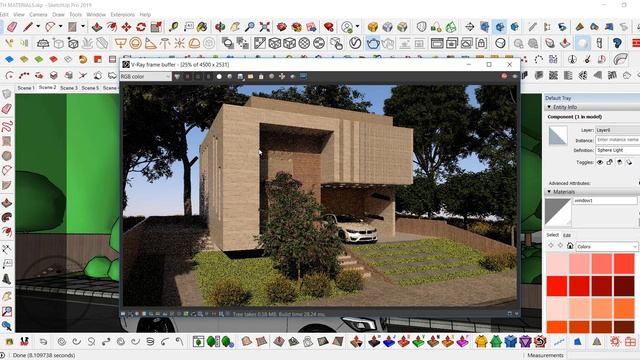Add a V-Ray Sphere Light
The width and height of the screenshot is (640, 360).
[x=136, y=43]
